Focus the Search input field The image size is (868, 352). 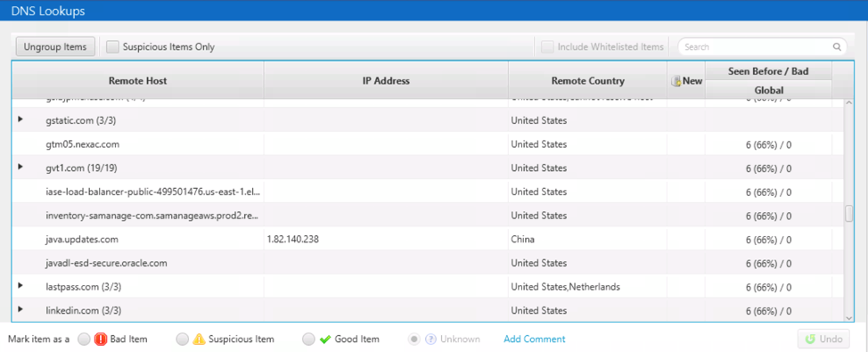coord(762,47)
